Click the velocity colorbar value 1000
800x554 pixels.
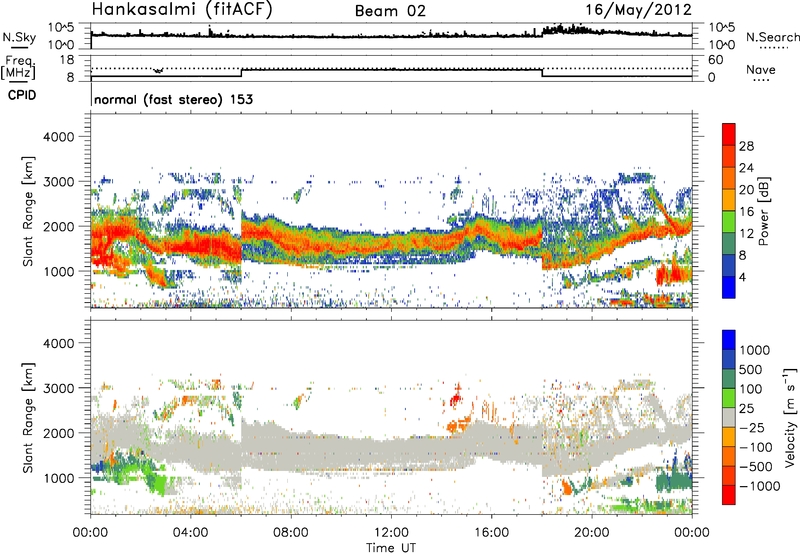755,350
